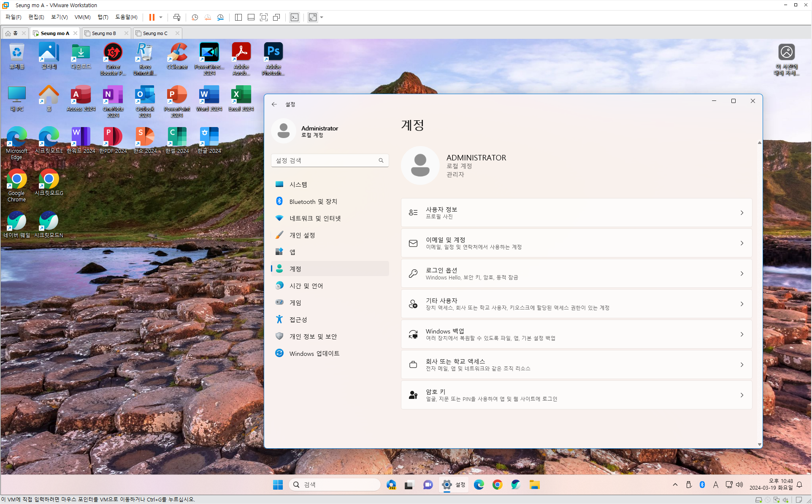This screenshot has height=504, width=812.
Task: Open VM(M) menu in VMware
Action: pyautogui.click(x=82, y=17)
